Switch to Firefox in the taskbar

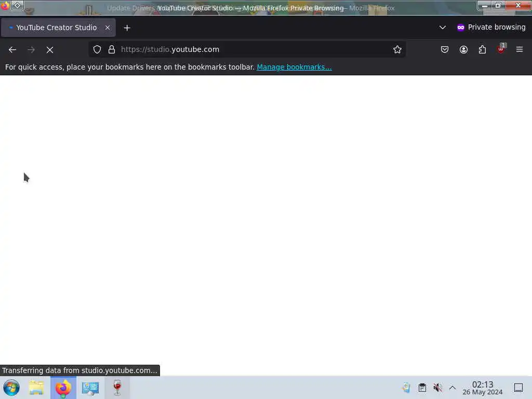pos(63,388)
